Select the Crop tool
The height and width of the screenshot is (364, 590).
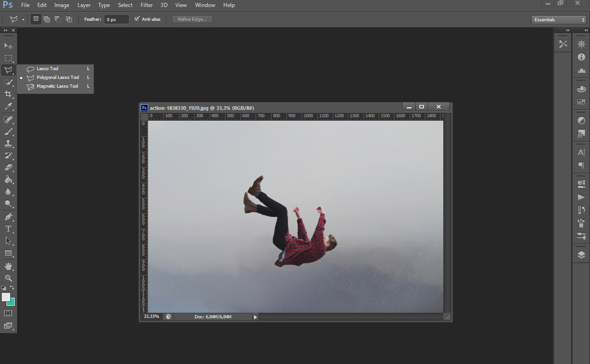[8, 94]
